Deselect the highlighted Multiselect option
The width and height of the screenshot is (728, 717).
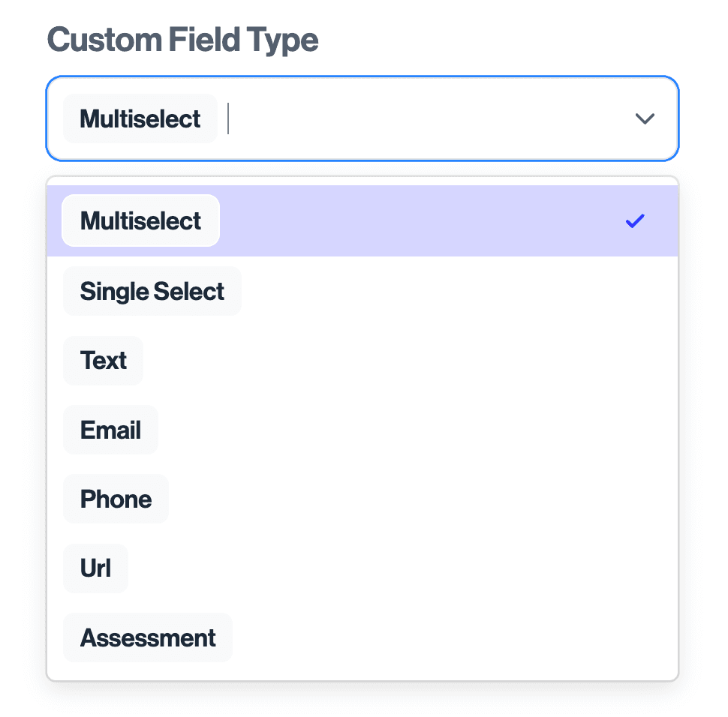point(140,220)
